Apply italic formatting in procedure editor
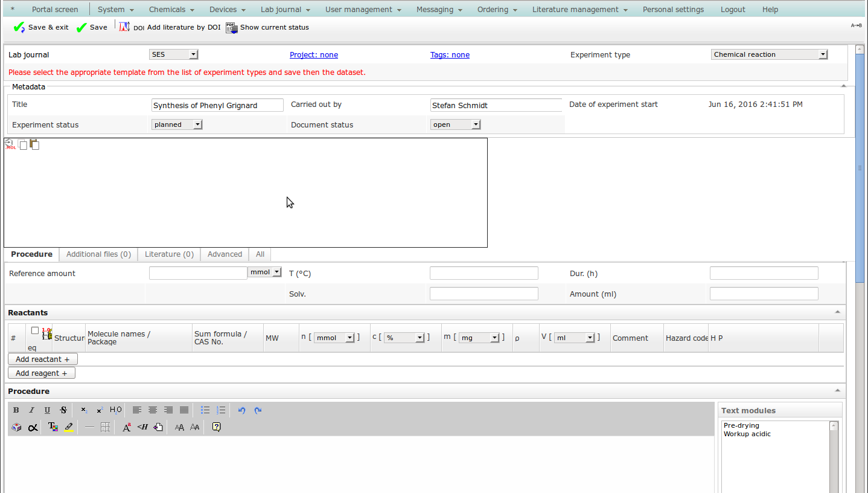Viewport: 868px width, 493px height. coord(32,410)
